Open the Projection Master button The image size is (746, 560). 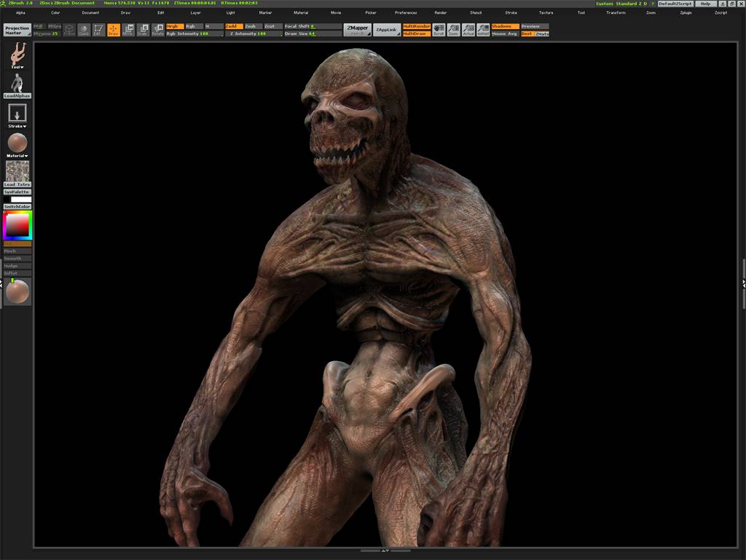coord(17,30)
